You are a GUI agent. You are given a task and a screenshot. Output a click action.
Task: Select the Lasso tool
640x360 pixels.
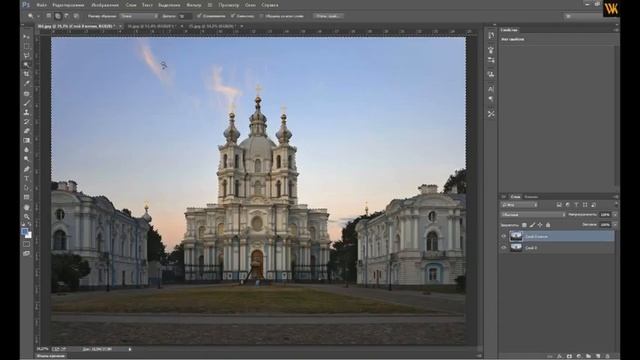[x=27, y=56]
